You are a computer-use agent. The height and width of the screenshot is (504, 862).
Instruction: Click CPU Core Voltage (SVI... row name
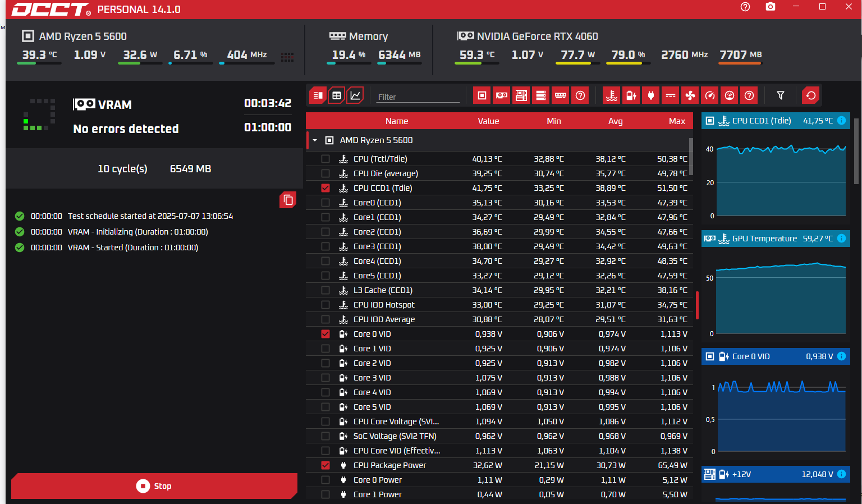pos(396,421)
